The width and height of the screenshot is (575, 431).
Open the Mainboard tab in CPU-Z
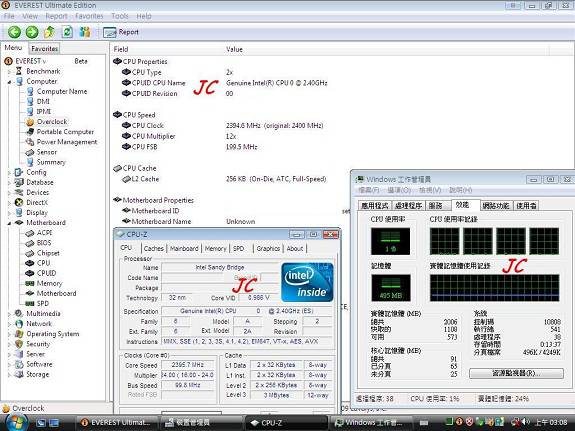(x=184, y=248)
